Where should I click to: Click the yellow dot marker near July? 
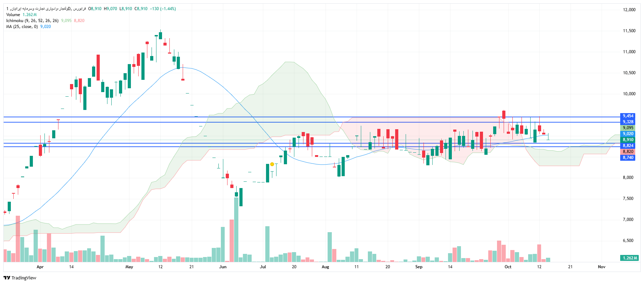(x=272, y=164)
